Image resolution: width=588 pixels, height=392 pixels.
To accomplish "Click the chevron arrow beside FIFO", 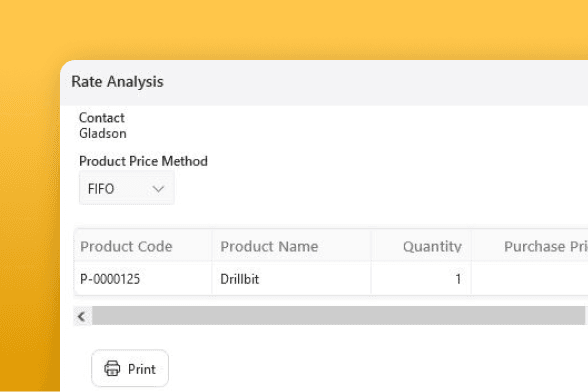I will coord(158,189).
